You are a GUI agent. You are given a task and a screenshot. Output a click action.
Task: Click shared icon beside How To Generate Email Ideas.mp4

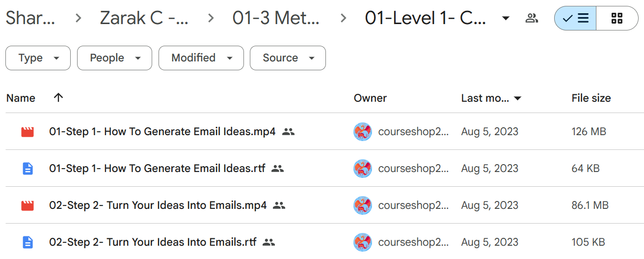click(289, 132)
